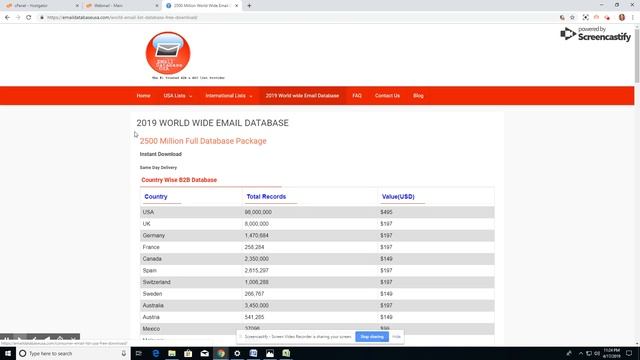The image size is (640, 360).
Task: Open the Excel icon in the taskbar
Action: coord(286,353)
